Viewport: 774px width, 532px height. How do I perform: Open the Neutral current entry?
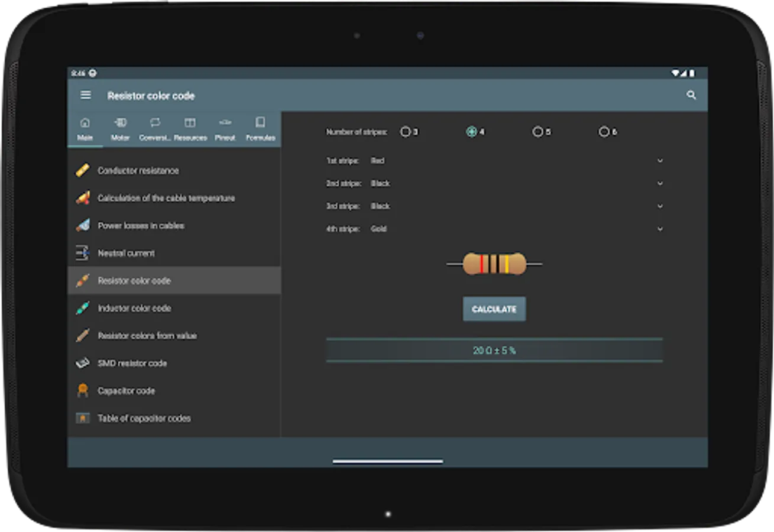174,253
